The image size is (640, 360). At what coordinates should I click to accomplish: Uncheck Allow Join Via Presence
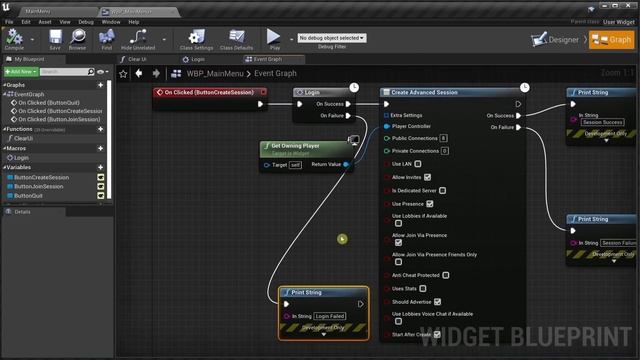click(x=398, y=242)
